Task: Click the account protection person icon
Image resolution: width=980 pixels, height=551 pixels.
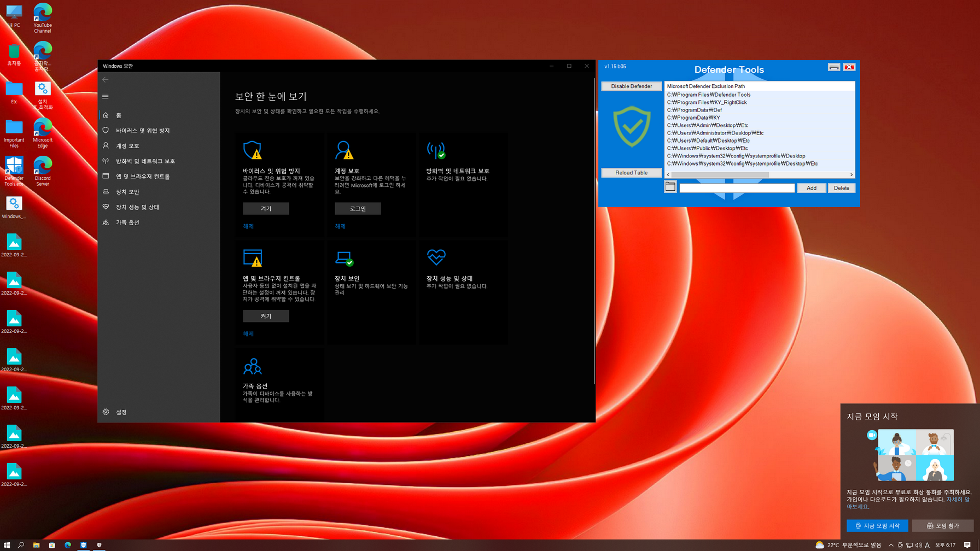Action: coord(345,150)
